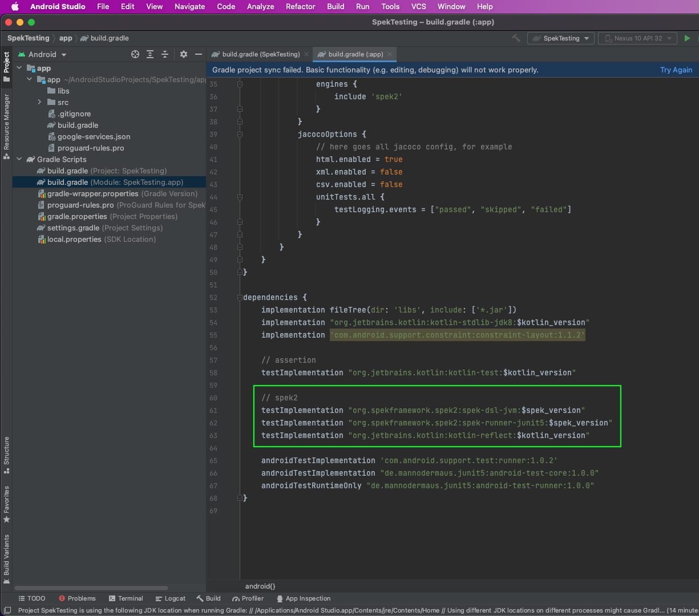This screenshot has width=699, height=616.
Task: Select the libs folder
Action: pyautogui.click(x=58, y=91)
